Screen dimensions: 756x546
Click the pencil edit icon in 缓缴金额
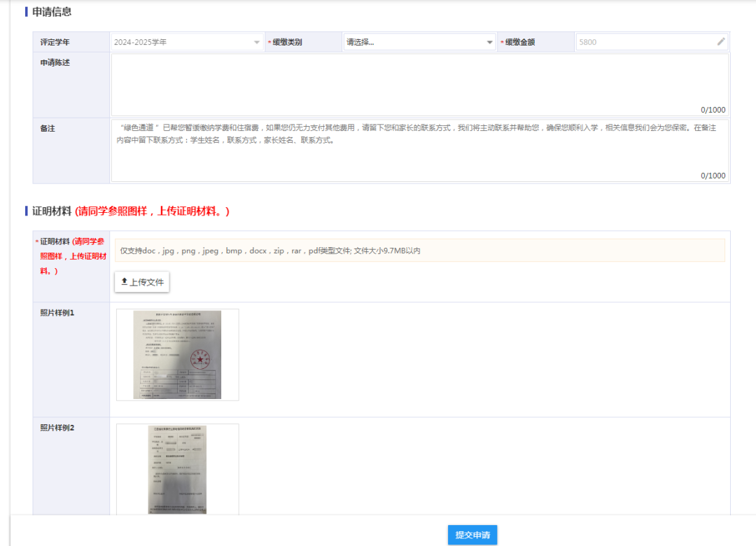pos(721,42)
